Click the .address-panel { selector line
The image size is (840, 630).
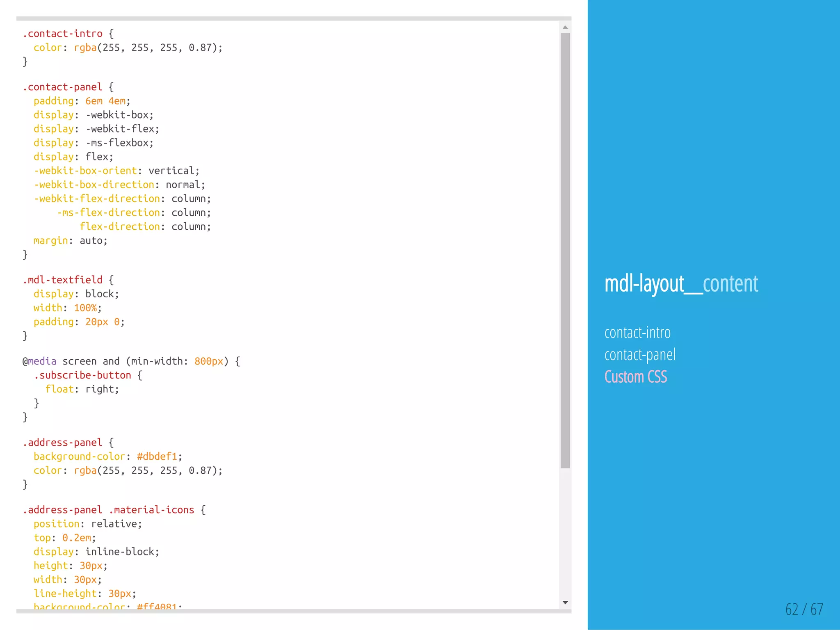pos(68,442)
